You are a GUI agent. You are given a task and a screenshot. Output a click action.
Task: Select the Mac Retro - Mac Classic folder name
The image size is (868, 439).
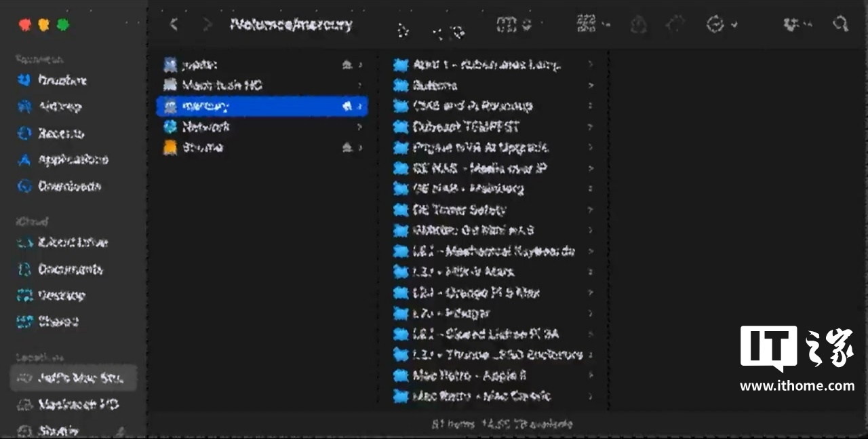[482, 396]
